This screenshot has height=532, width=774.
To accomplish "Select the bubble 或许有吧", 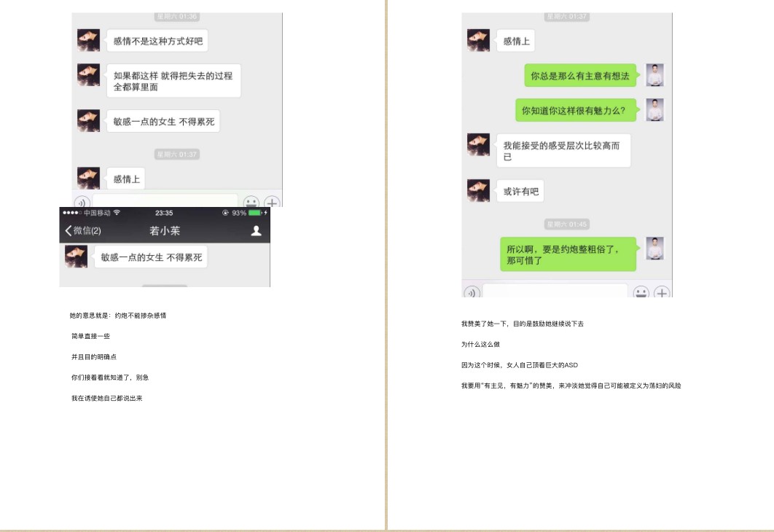I will 521,191.
